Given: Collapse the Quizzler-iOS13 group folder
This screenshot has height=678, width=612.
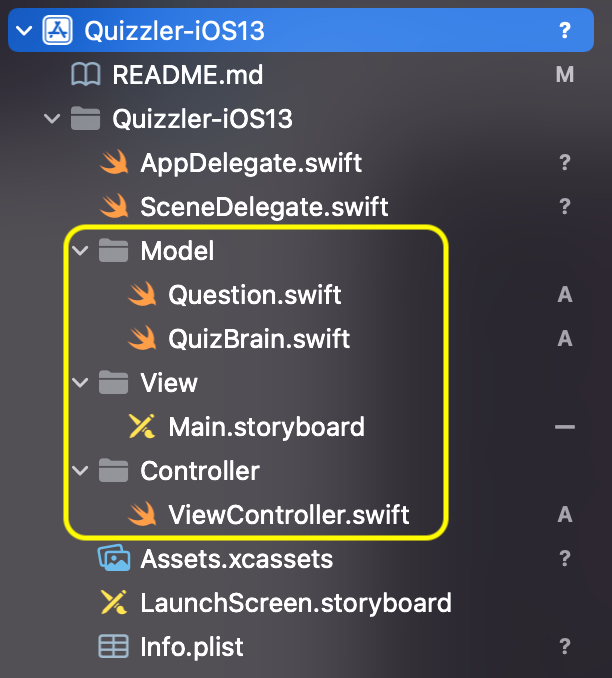Looking at the screenshot, I should click(51, 119).
